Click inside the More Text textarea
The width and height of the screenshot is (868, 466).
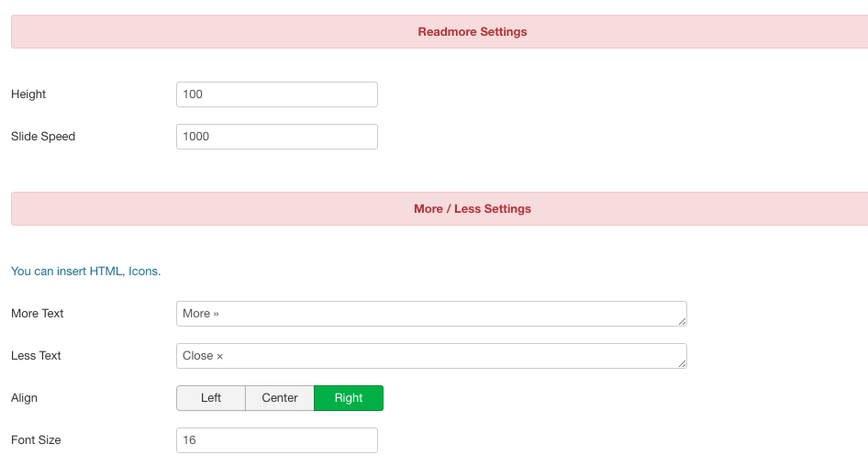click(431, 314)
